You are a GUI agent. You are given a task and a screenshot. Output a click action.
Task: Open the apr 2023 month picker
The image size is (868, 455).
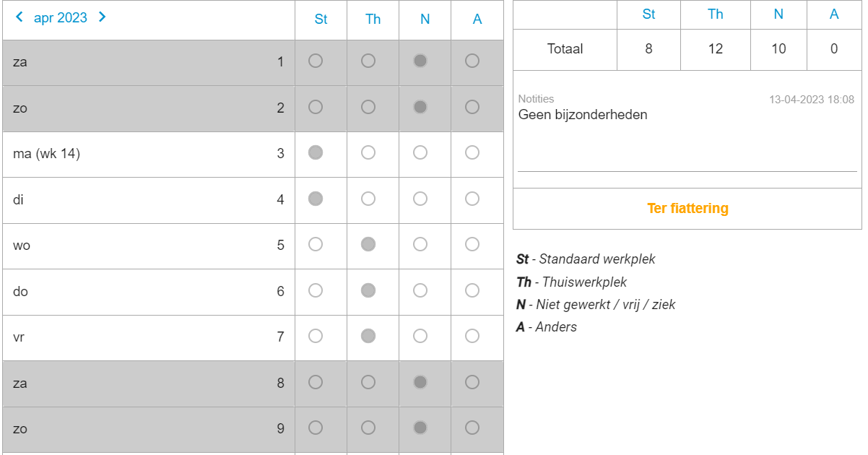[61, 18]
